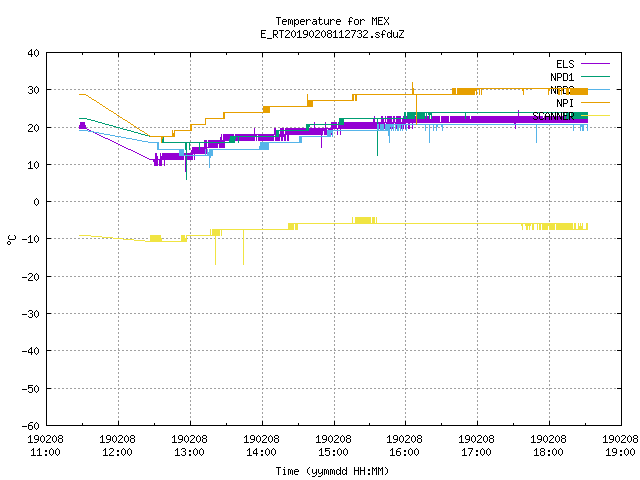Image resolution: width=640 pixels, height=480 pixels.
Task: Click the x-axis tick label '190208 16:00'
Action: (404, 446)
